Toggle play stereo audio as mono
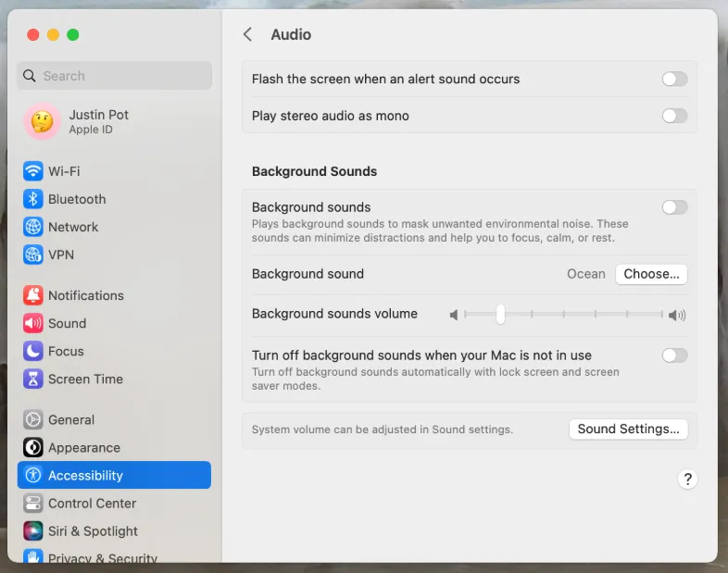This screenshot has height=573, width=728. coord(674,116)
